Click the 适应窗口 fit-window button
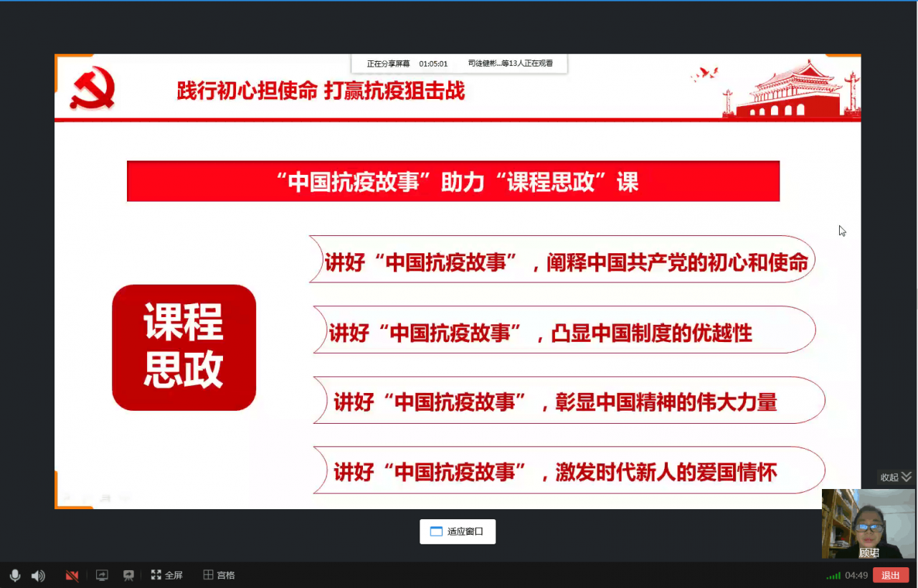 (458, 531)
